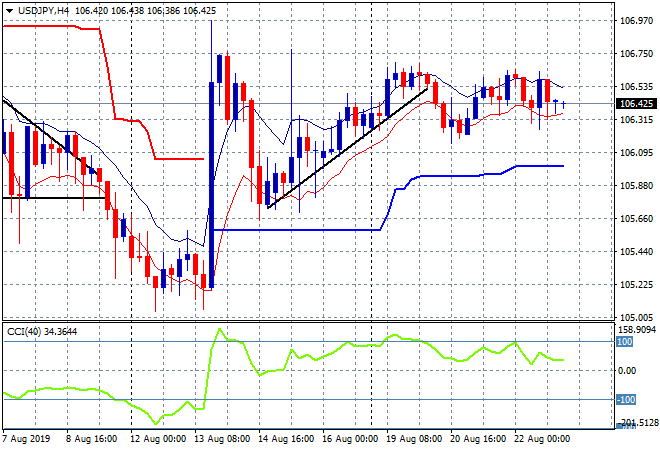Viewport: 660px width, 450px height.
Task: Select the tall blue 13 Aug candle
Action: [x=211, y=185]
